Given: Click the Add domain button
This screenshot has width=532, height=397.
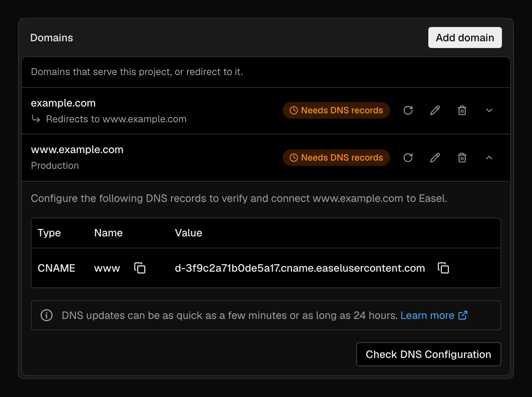Looking at the screenshot, I should [x=465, y=38].
